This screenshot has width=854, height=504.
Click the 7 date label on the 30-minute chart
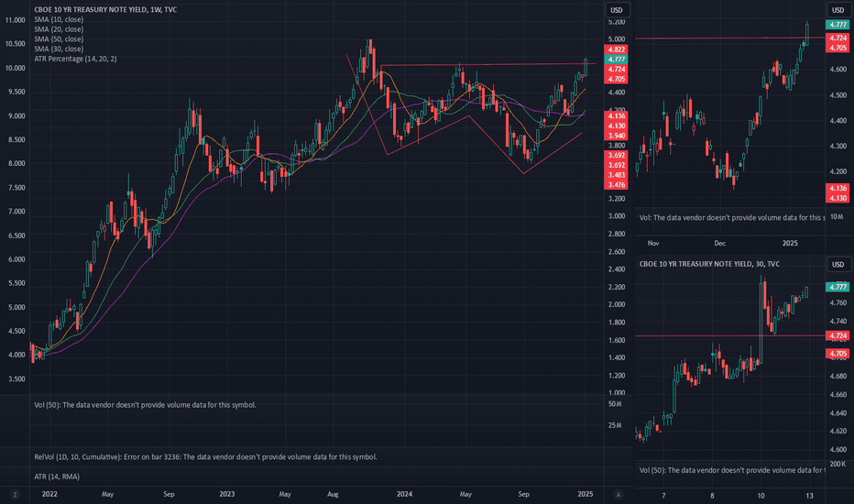(x=663, y=495)
